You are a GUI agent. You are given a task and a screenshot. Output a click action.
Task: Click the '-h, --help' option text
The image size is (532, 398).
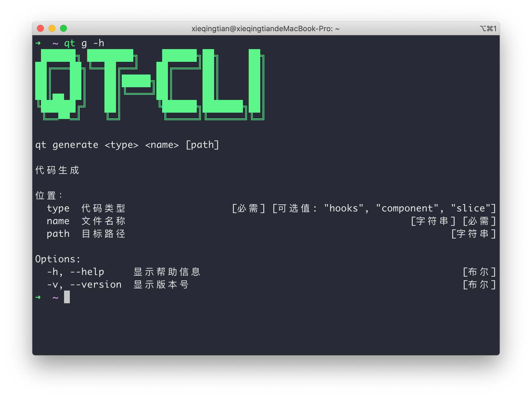pos(76,272)
